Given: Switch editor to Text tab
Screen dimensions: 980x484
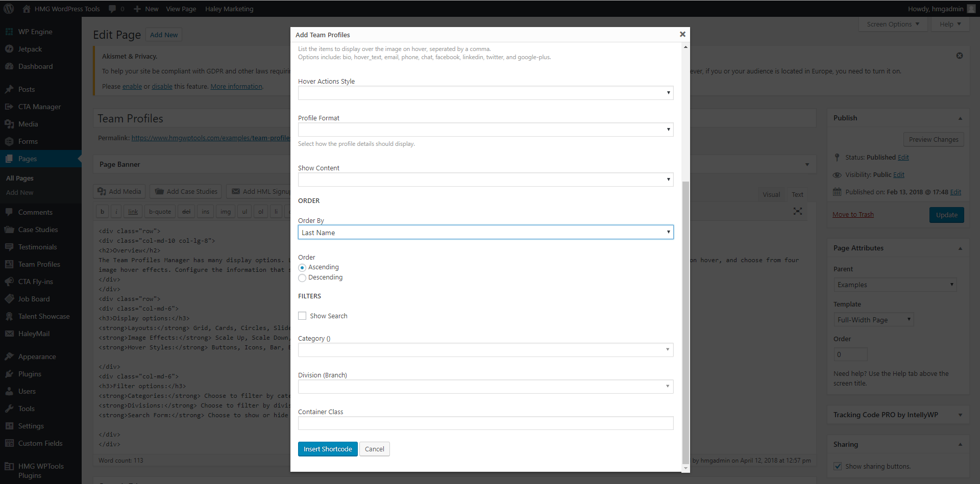Looking at the screenshot, I should [797, 194].
